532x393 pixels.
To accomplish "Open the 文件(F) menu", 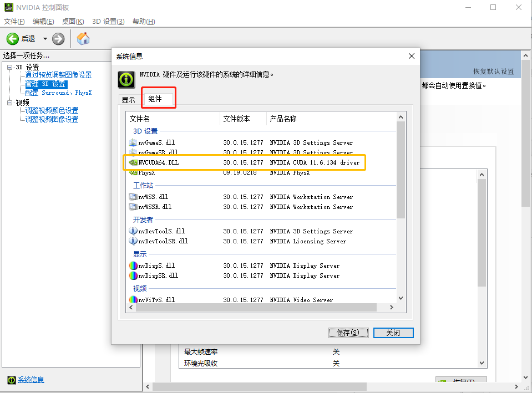I will click(14, 22).
